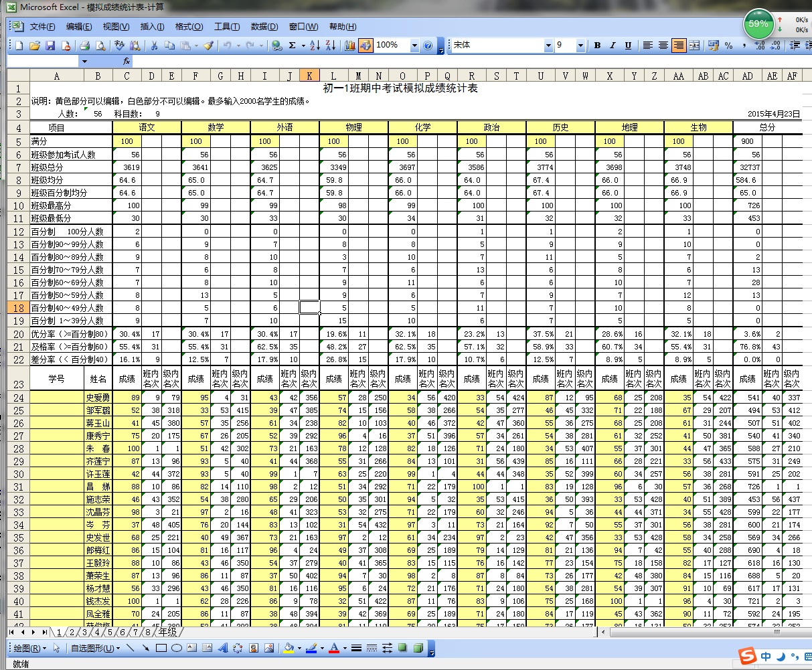Click the Open file folder icon
Screen dimensions: 812x670
(x=35, y=46)
